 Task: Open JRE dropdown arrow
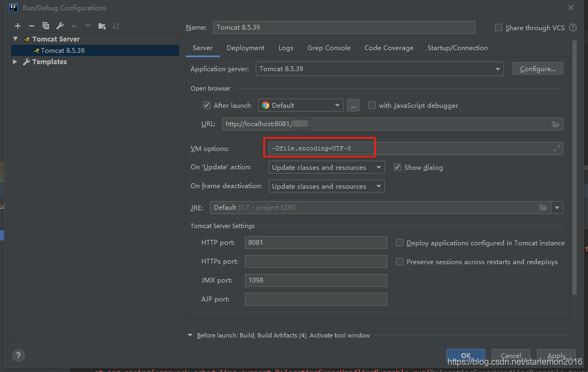point(557,208)
